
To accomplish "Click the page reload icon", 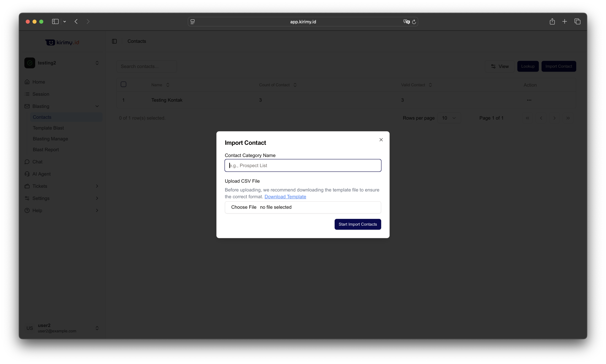I will coord(414,22).
